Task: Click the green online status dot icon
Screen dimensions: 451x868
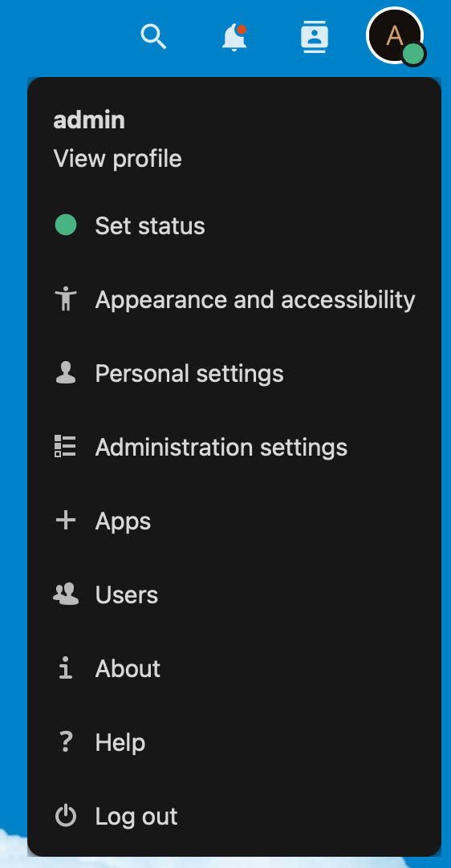Action: click(66, 225)
